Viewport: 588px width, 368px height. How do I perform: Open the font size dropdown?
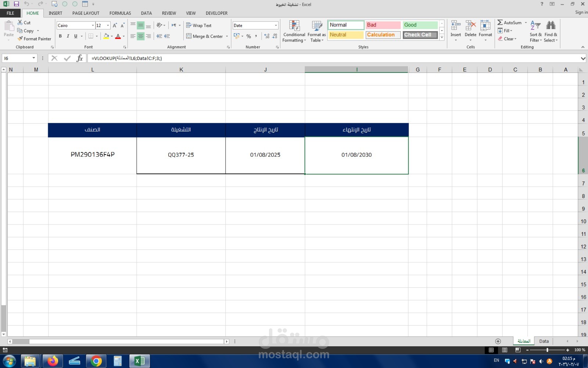click(108, 25)
